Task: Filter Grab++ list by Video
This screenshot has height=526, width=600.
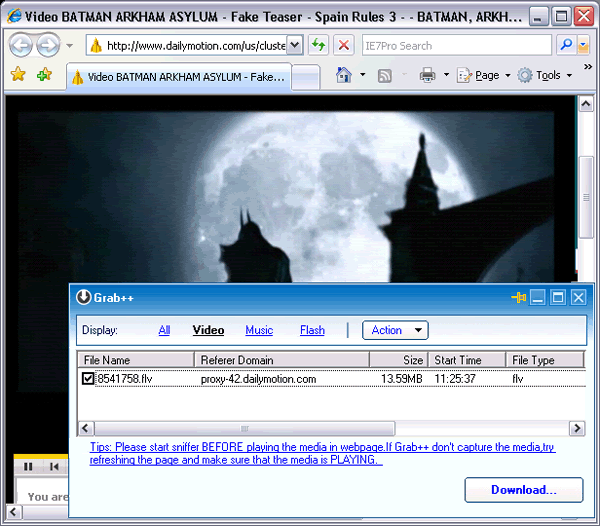Action: pyautogui.click(x=209, y=330)
